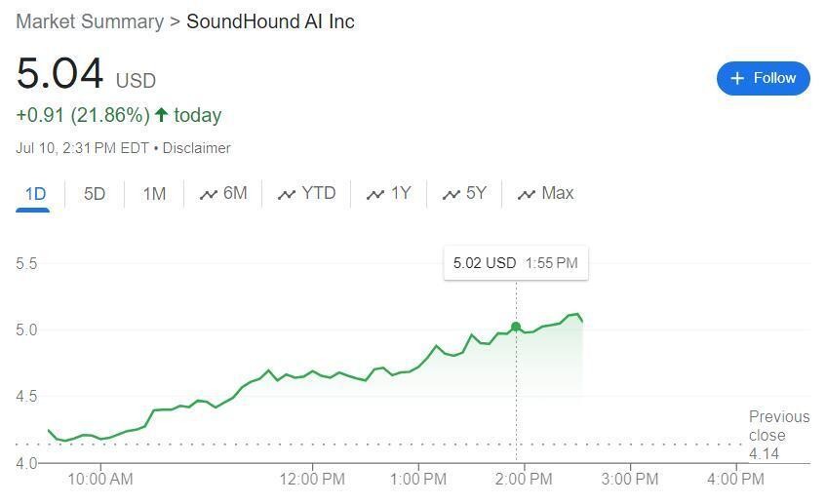Click the 1Y trend chart icon
Screen dimensions: 826x504
[375, 194]
